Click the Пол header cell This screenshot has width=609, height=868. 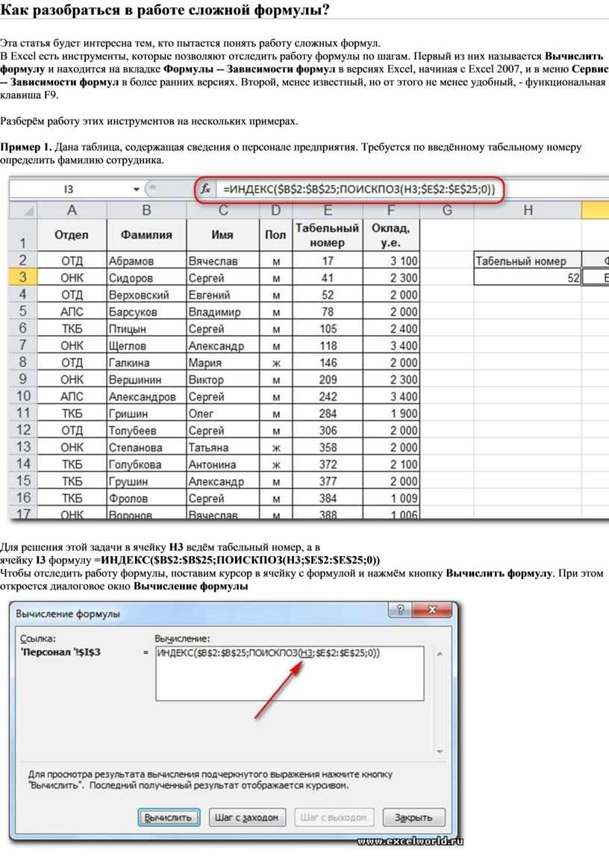275,235
